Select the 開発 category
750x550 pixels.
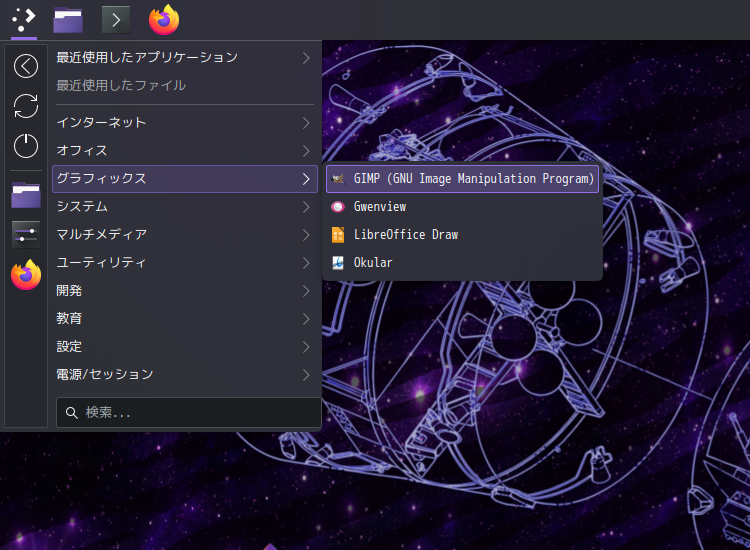(x=185, y=291)
